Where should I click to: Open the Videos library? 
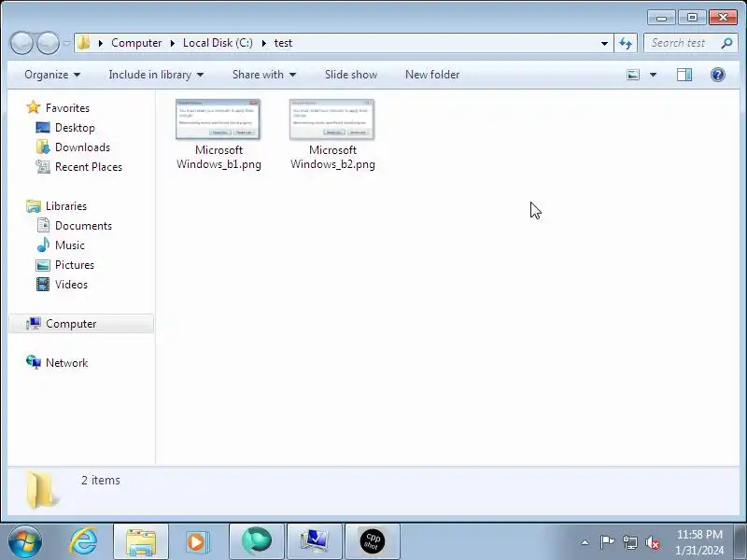click(x=71, y=285)
